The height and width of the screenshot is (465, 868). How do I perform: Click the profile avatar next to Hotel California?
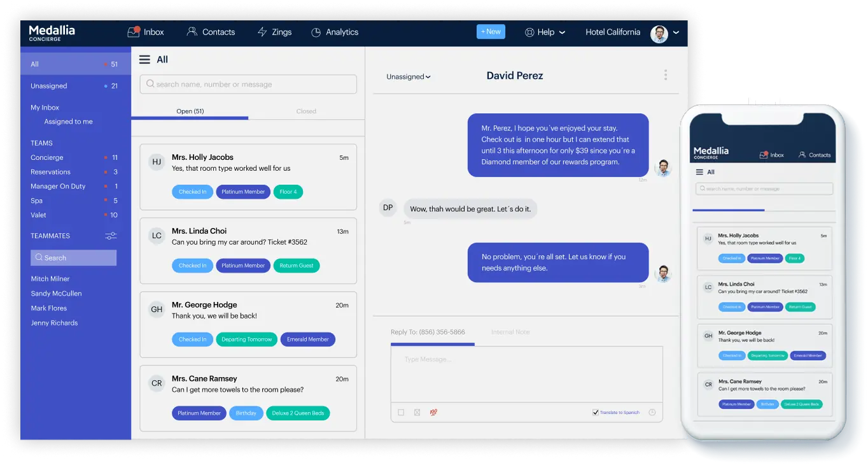660,34
